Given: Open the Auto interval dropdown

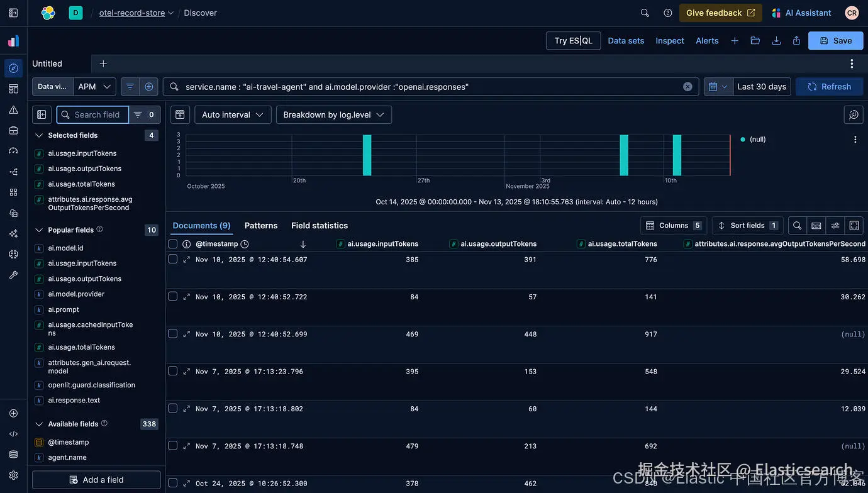Looking at the screenshot, I should pyautogui.click(x=233, y=114).
